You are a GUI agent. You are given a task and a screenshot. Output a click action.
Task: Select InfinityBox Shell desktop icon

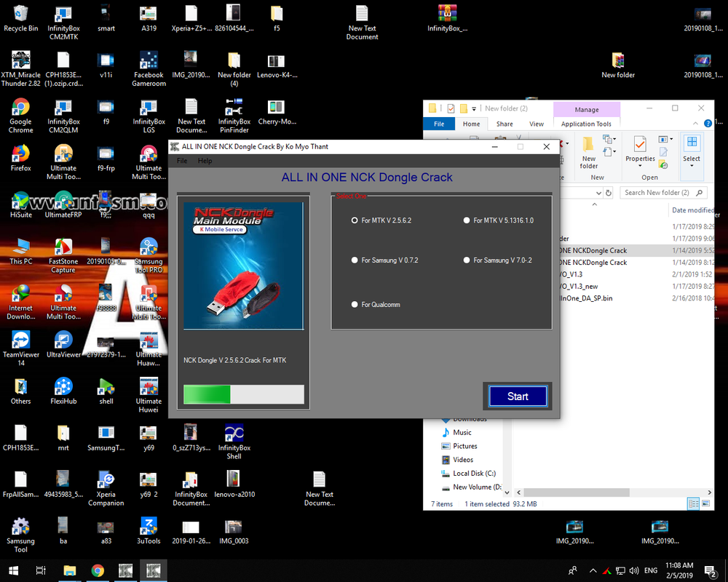(234, 442)
